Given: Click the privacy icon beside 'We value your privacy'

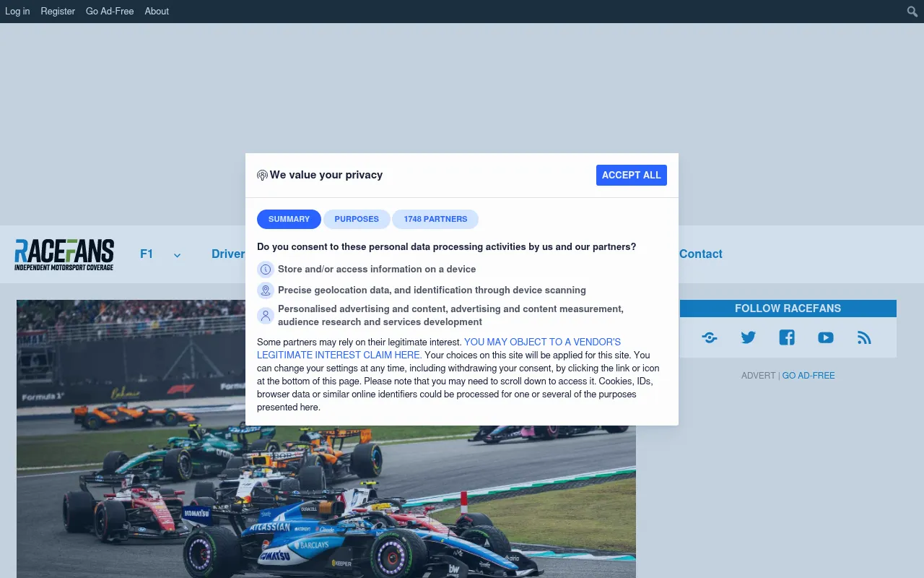Looking at the screenshot, I should pyautogui.click(x=262, y=176).
